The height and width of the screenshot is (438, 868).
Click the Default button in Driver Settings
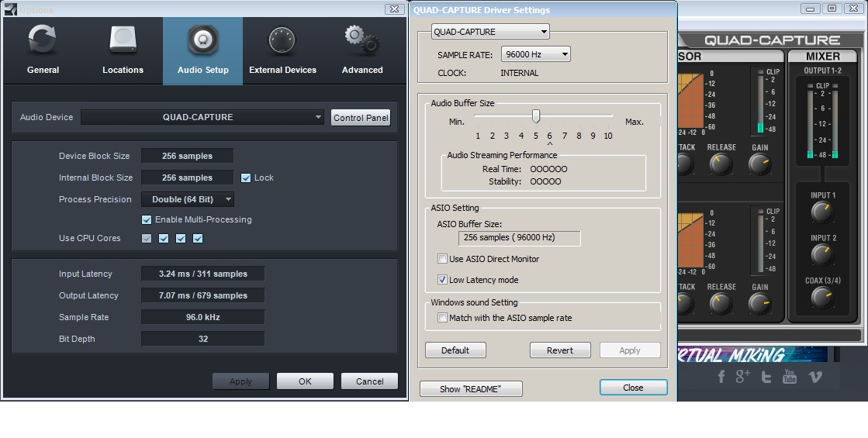click(x=455, y=350)
